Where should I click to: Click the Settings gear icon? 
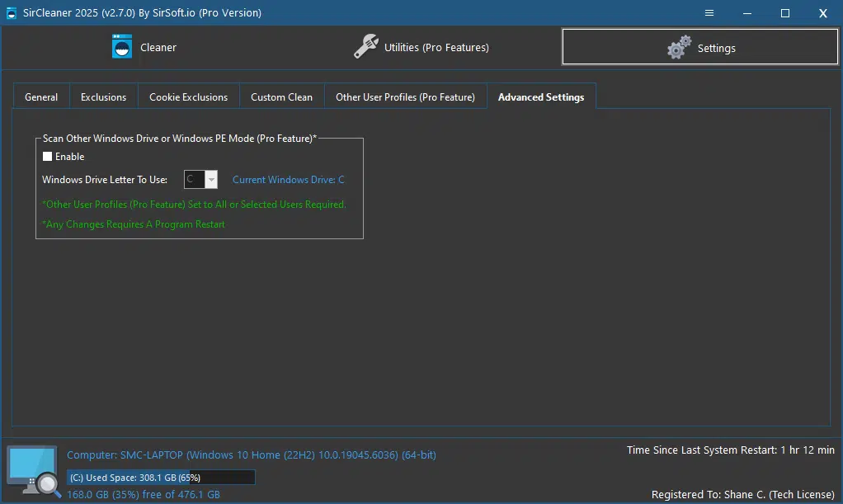(679, 47)
